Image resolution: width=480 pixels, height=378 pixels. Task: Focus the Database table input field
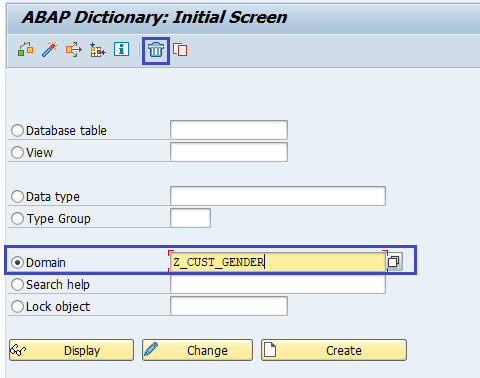[x=229, y=130]
